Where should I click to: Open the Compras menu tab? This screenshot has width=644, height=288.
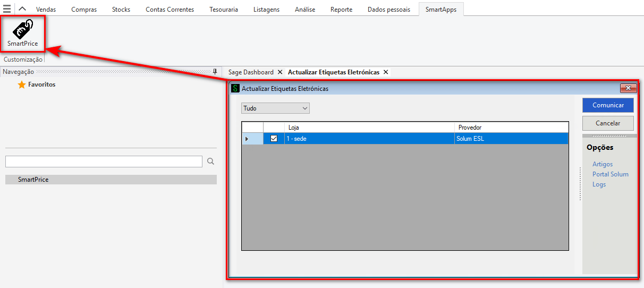click(x=84, y=10)
